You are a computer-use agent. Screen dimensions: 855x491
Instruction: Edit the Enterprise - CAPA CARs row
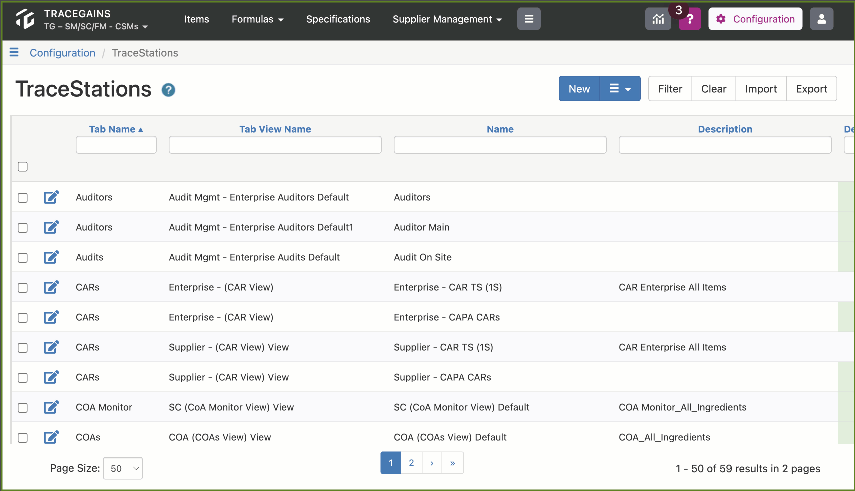(x=51, y=317)
